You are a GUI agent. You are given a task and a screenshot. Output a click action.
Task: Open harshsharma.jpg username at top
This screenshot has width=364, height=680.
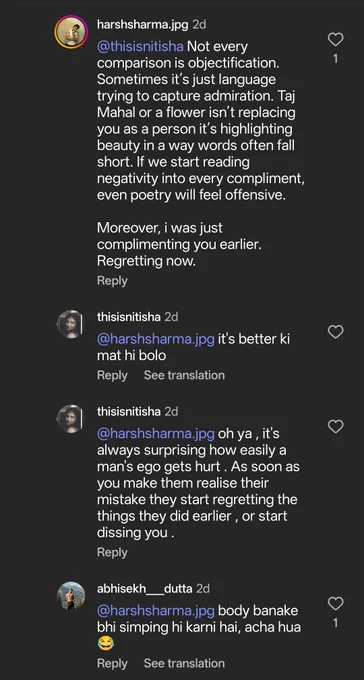point(143,25)
